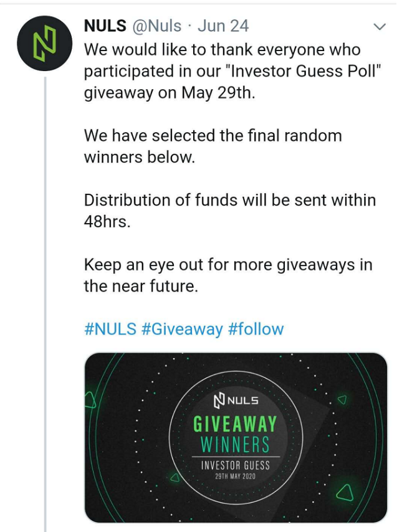
Task: Follow the #NULS hashtag
Action: coord(110,329)
